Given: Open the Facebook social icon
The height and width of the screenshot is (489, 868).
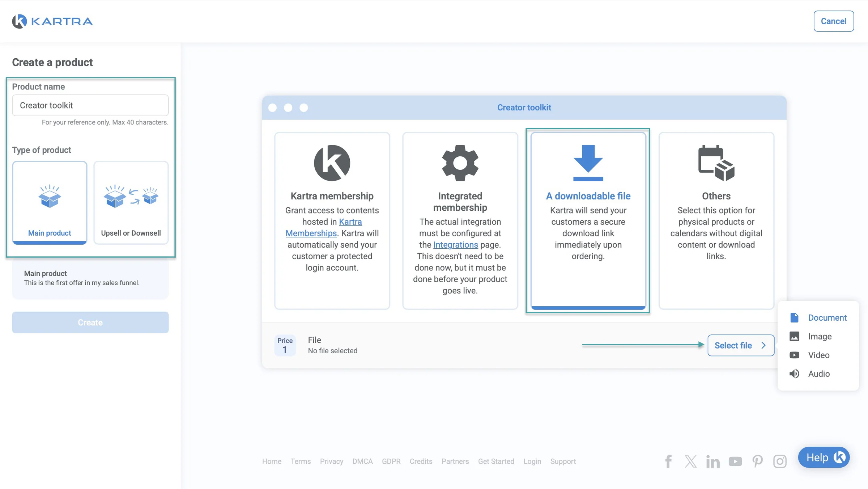Looking at the screenshot, I should pos(668,461).
